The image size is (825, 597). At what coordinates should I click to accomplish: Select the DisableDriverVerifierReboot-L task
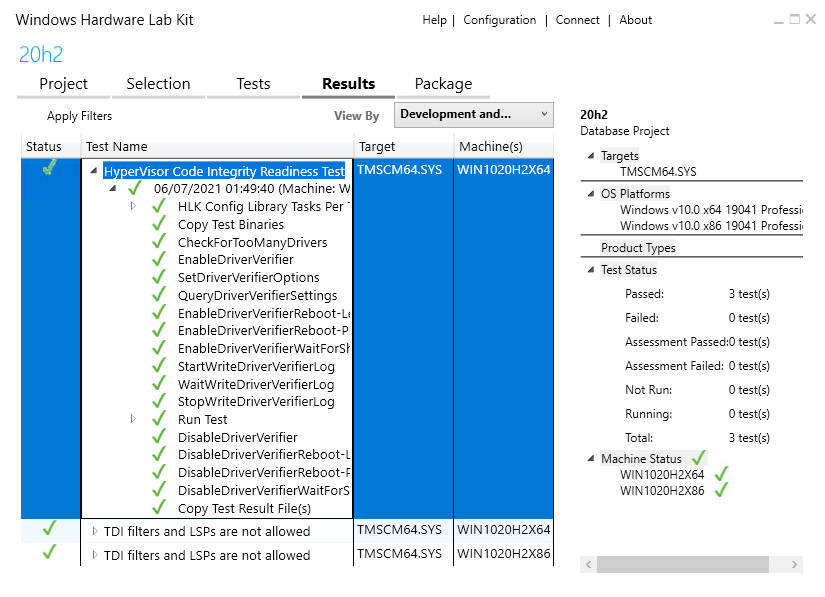[x=264, y=454]
